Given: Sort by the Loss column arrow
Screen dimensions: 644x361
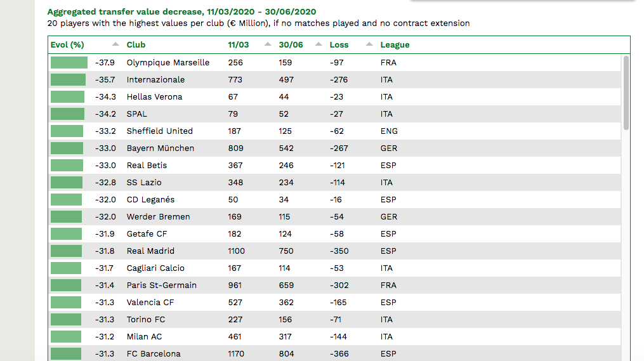Looking at the screenshot, I should 369,44.
